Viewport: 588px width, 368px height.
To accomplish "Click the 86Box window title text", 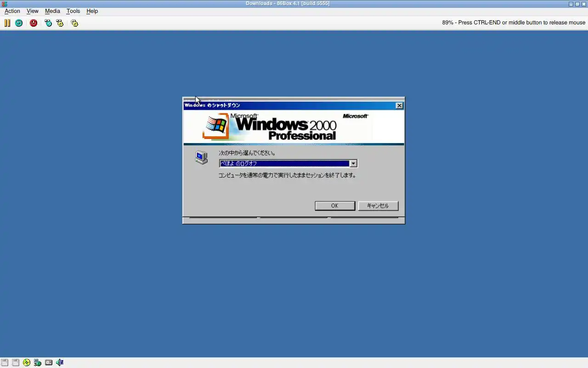I will 288,4.
